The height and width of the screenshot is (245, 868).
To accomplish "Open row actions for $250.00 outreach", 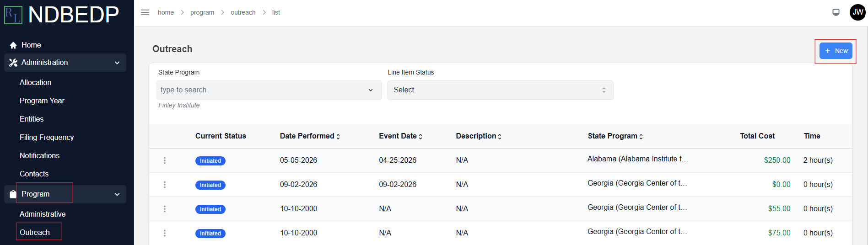I will tap(165, 160).
